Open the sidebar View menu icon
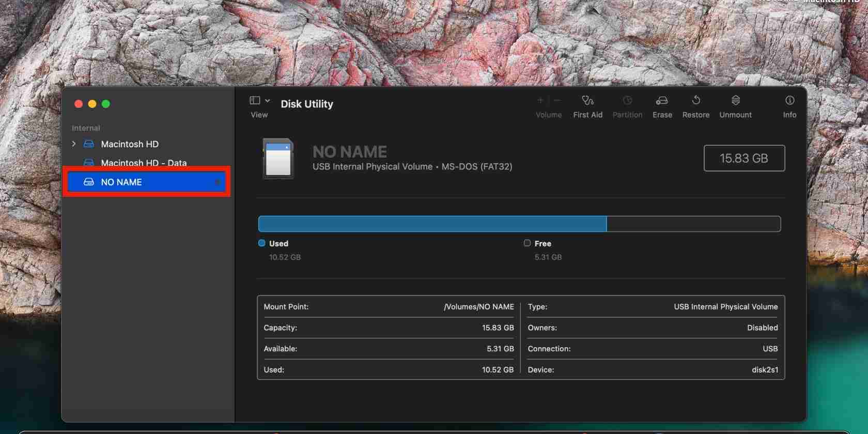 [255, 100]
